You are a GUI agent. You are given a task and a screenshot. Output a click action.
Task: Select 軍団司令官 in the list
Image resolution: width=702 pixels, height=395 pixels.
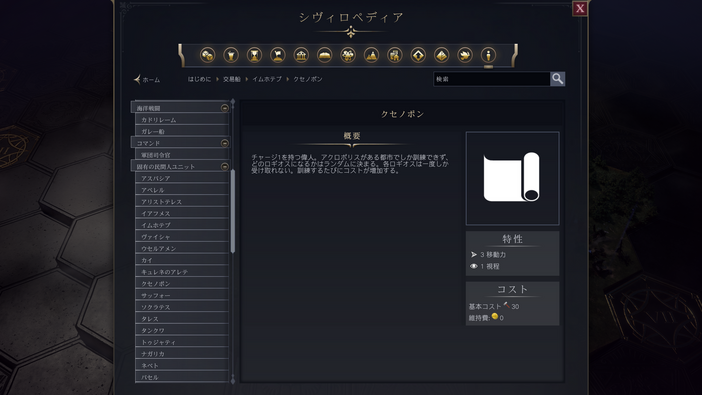point(182,155)
